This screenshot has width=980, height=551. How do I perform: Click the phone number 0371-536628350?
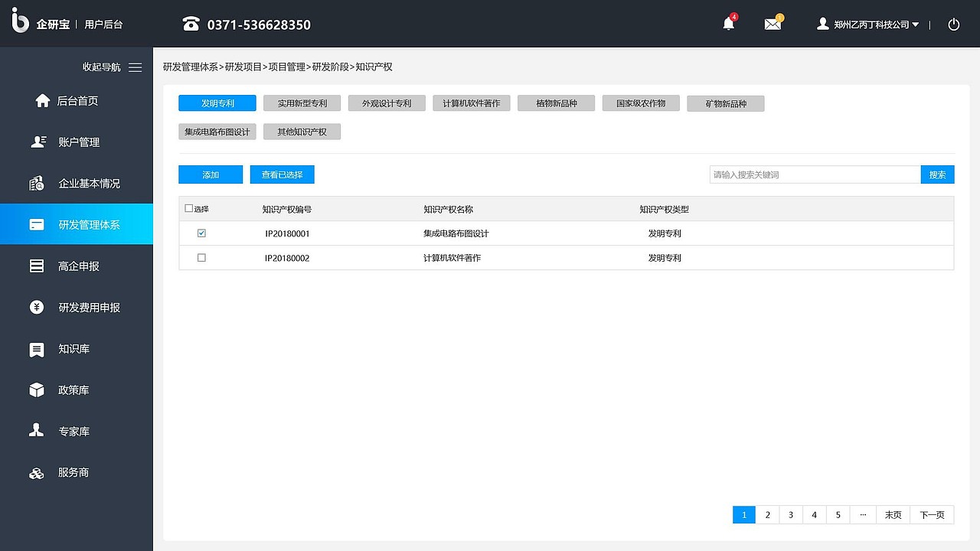(259, 24)
